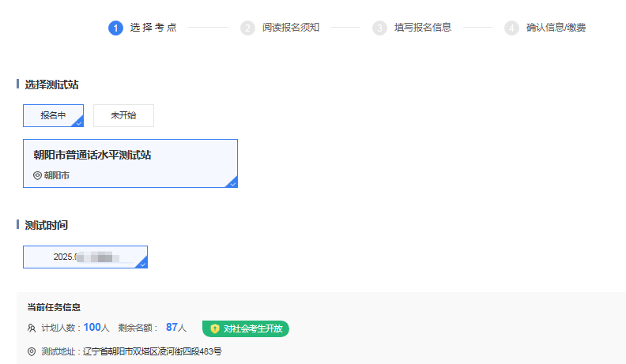Open the 阅读报名须知 step
This screenshot has height=364, width=626.
291,28
